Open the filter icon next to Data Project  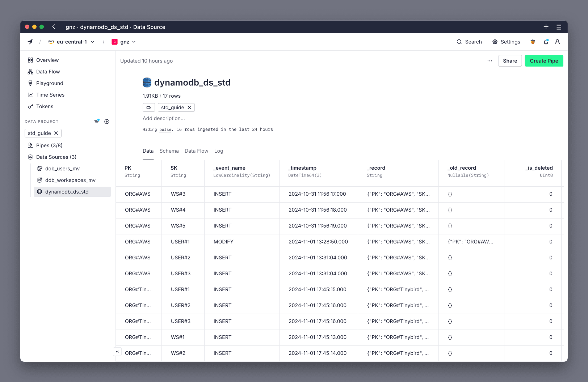97,122
